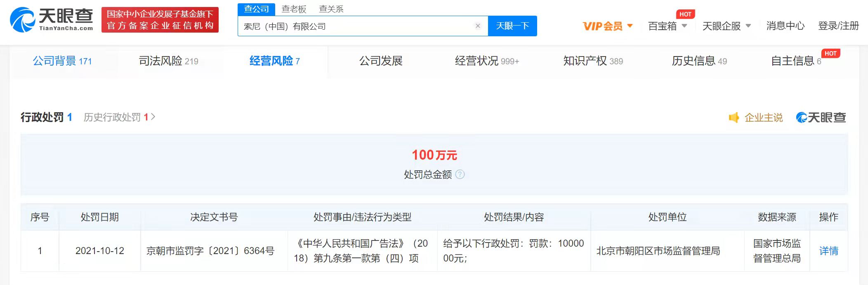Screen dimensions: 868x285
Task: Expand the 天眼企服 dropdown
Action: [726, 26]
